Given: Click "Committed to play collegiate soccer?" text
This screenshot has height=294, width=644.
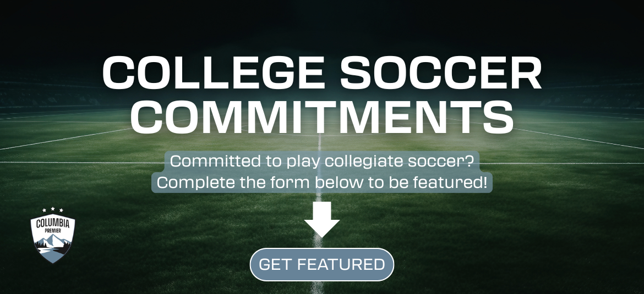Looking at the screenshot, I should coord(322,162).
